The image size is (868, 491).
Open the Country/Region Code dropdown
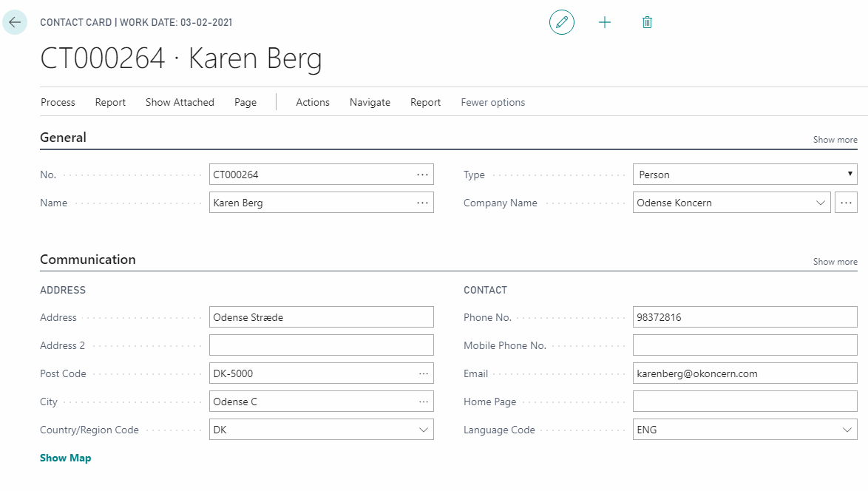pyautogui.click(x=424, y=430)
